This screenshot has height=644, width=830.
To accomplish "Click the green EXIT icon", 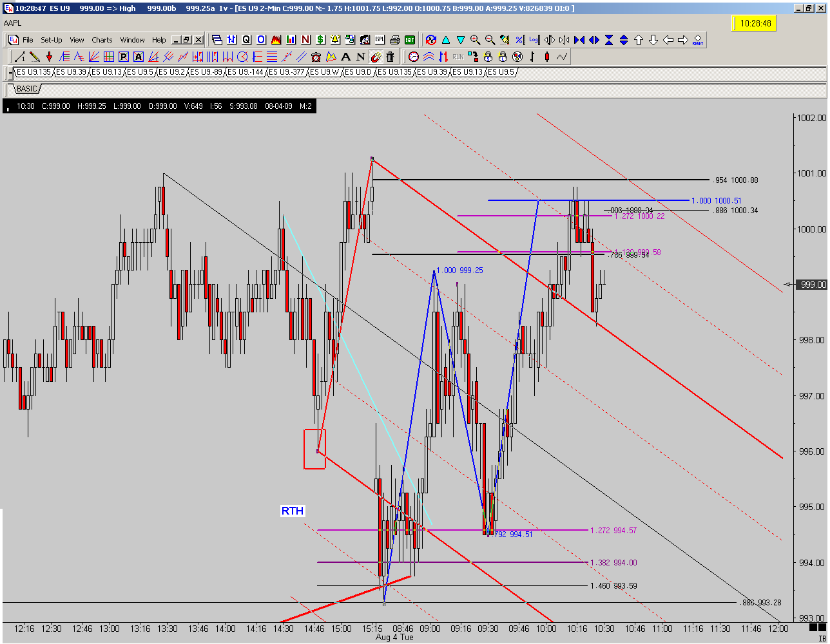I will (410, 40).
